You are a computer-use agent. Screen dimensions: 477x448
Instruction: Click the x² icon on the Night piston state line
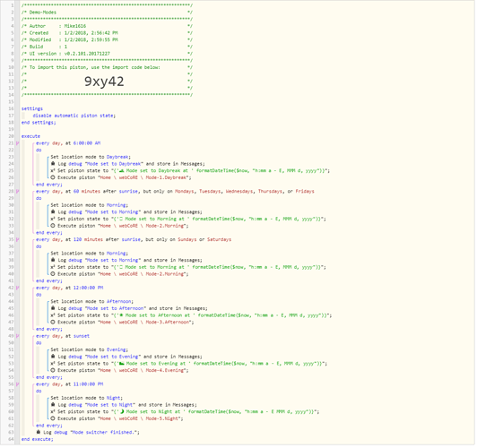point(53,413)
